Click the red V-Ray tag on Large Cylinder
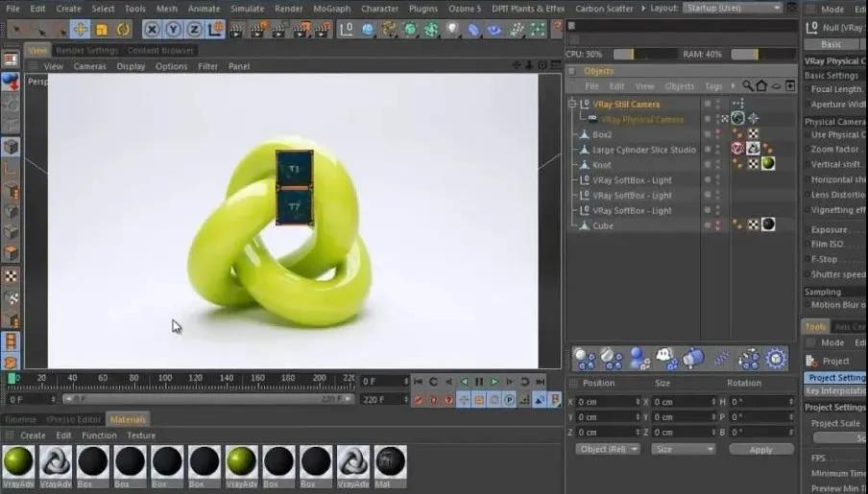The height and width of the screenshot is (494, 868). (737, 149)
